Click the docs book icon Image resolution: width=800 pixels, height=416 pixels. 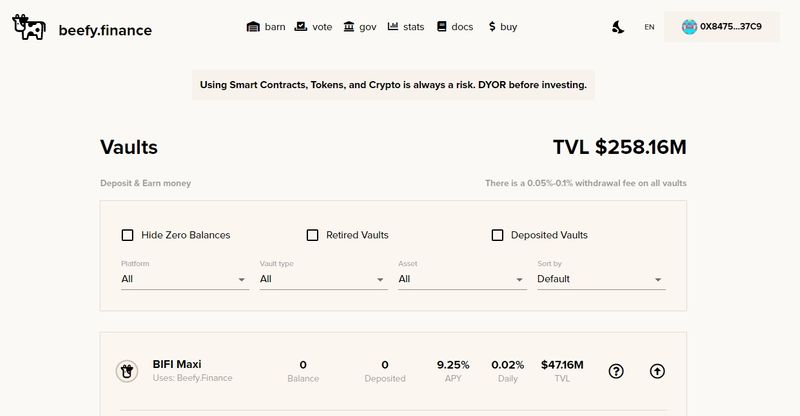pyautogui.click(x=441, y=27)
